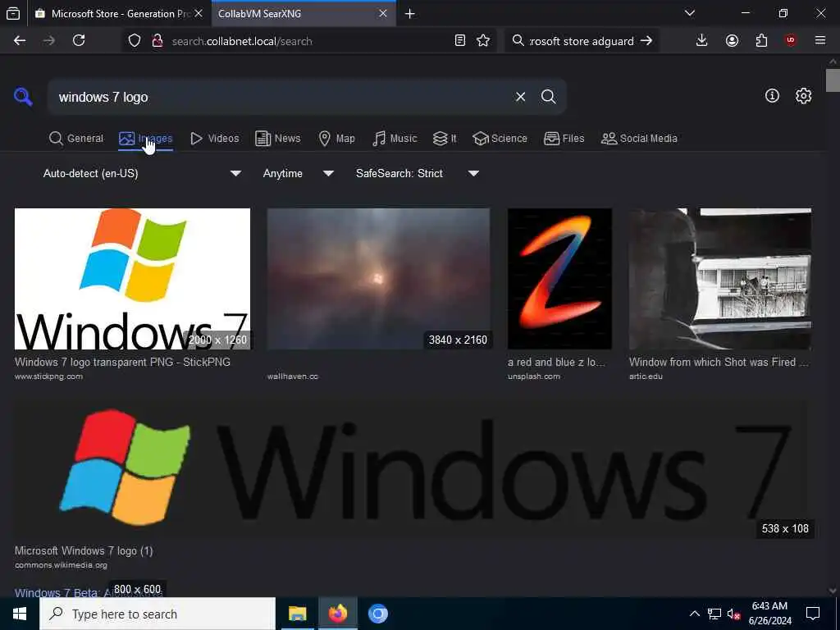Viewport: 840px width, 630px height.
Task: Open the Music category
Action: [x=395, y=139]
